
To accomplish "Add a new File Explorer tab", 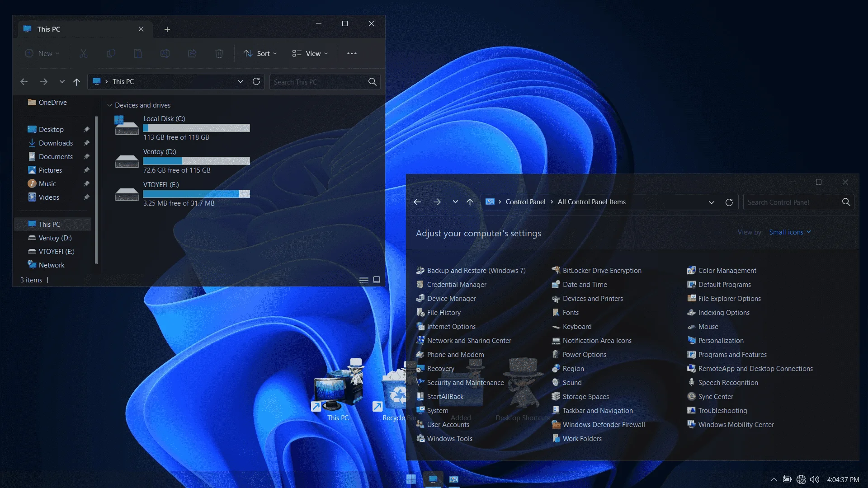I will (167, 29).
